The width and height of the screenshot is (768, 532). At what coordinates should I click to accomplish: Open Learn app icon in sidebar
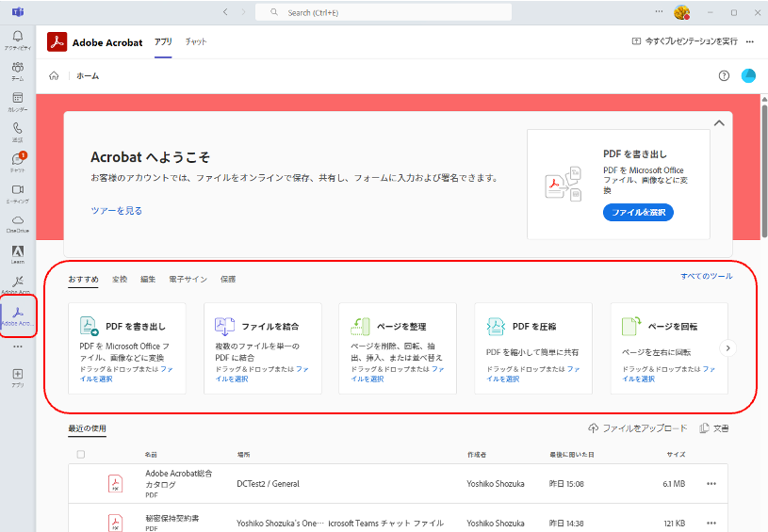click(x=18, y=254)
